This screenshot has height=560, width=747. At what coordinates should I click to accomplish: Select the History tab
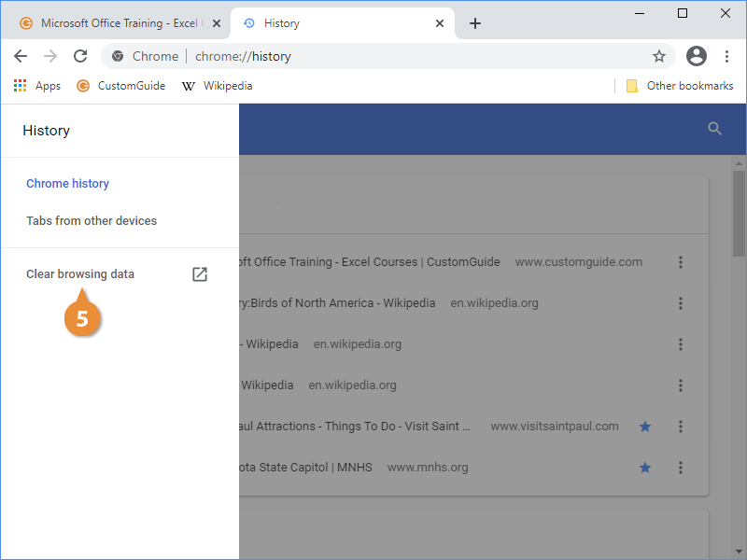343,23
